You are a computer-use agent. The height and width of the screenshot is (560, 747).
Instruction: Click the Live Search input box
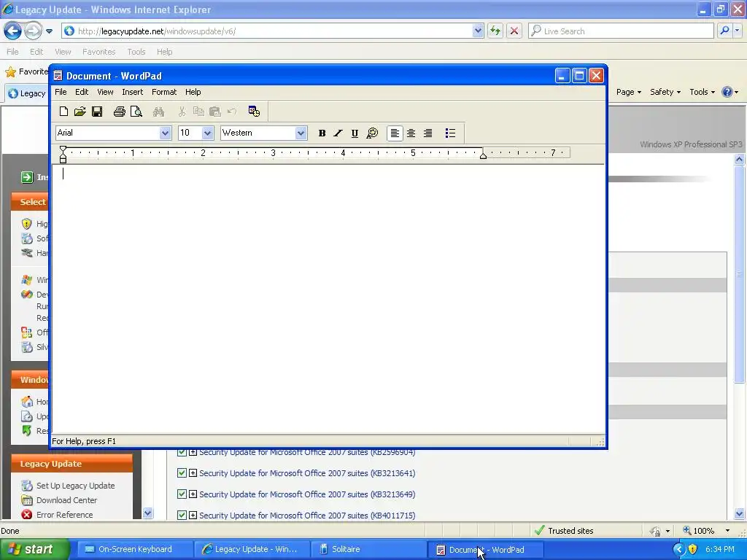622,31
